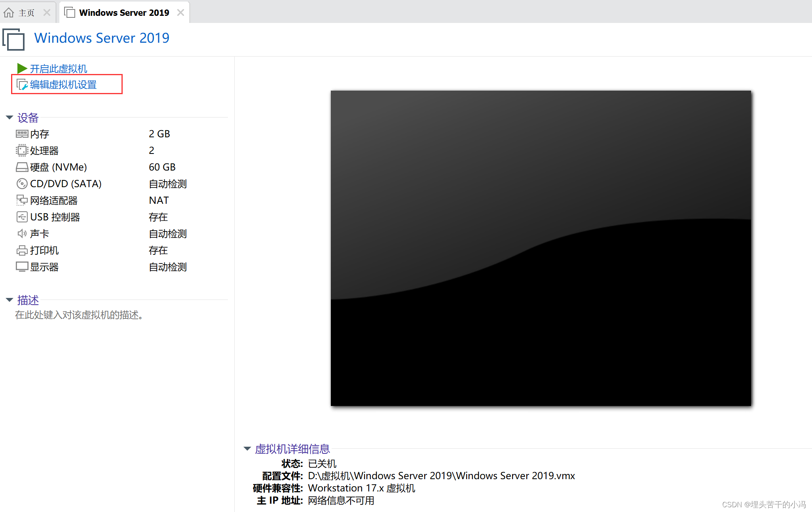Click the black VM screen preview thumbnail
Viewport: 812px width, 512px height.
[541, 248]
